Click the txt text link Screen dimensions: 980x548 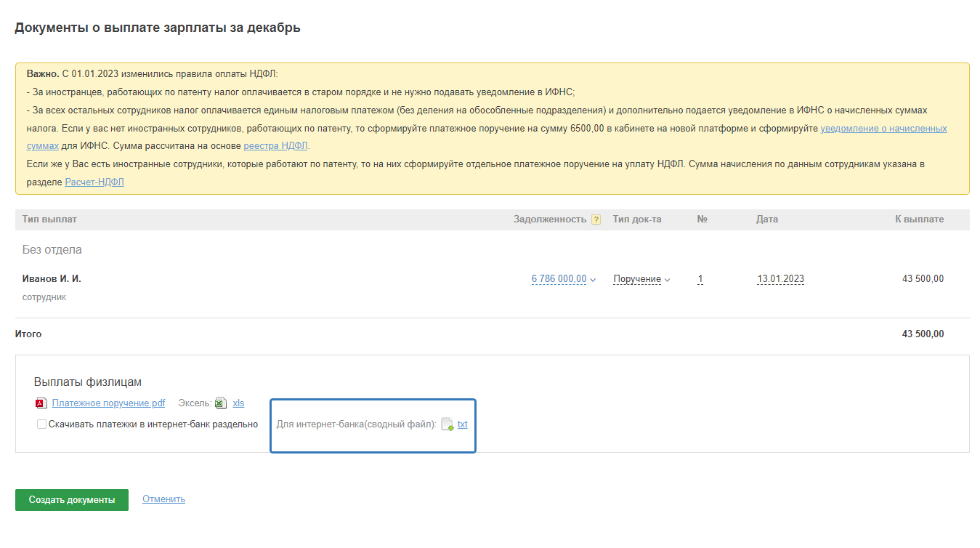coord(463,424)
